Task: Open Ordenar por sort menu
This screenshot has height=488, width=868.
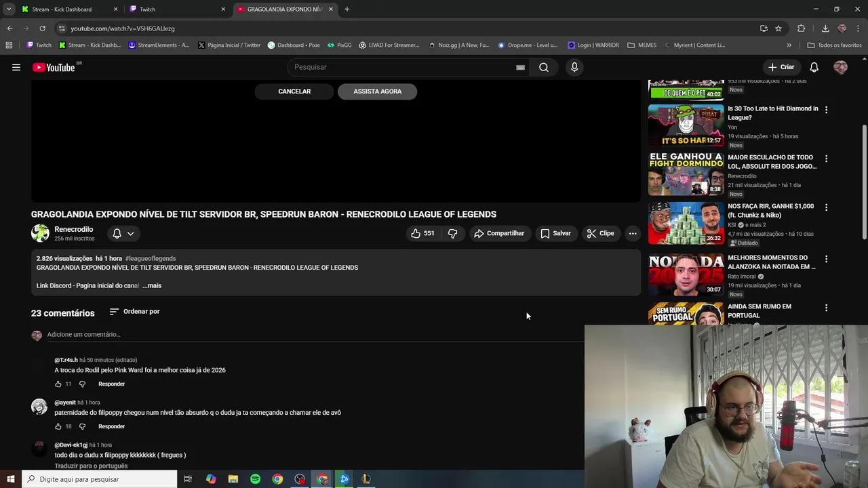Action: click(134, 312)
